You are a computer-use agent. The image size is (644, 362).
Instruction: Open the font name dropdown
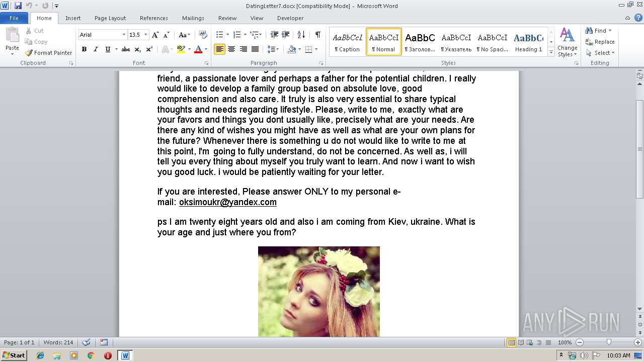[124, 35]
